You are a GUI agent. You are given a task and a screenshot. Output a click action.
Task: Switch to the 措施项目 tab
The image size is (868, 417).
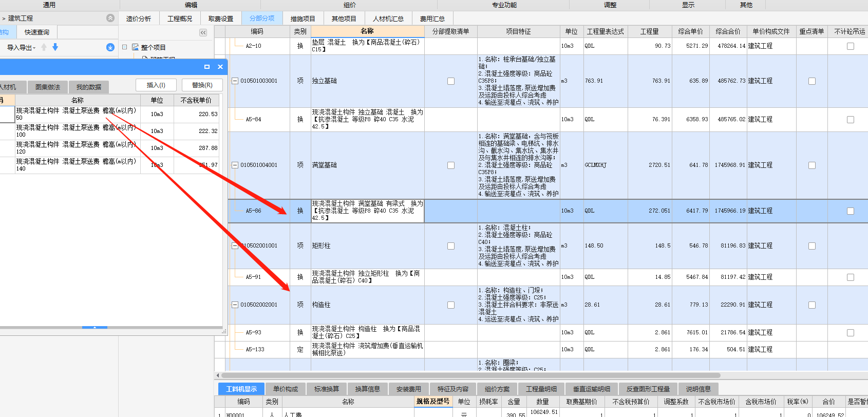(x=303, y=18)
